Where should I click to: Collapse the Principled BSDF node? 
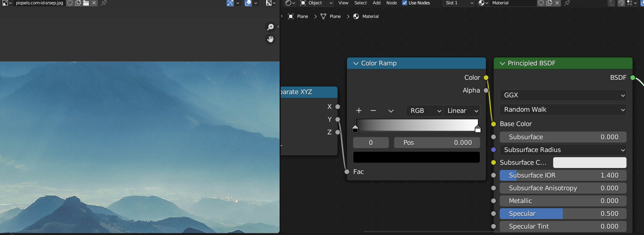(502, 63)
